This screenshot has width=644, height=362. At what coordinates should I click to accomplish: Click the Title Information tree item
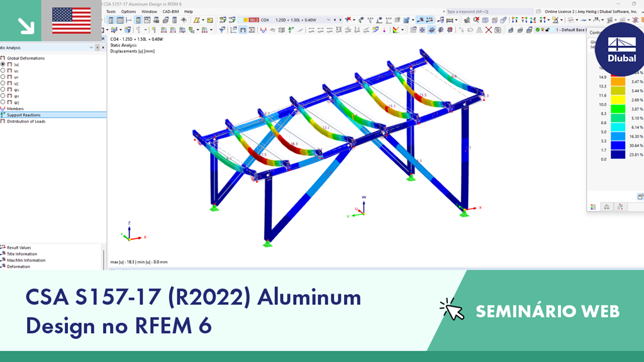22,254
